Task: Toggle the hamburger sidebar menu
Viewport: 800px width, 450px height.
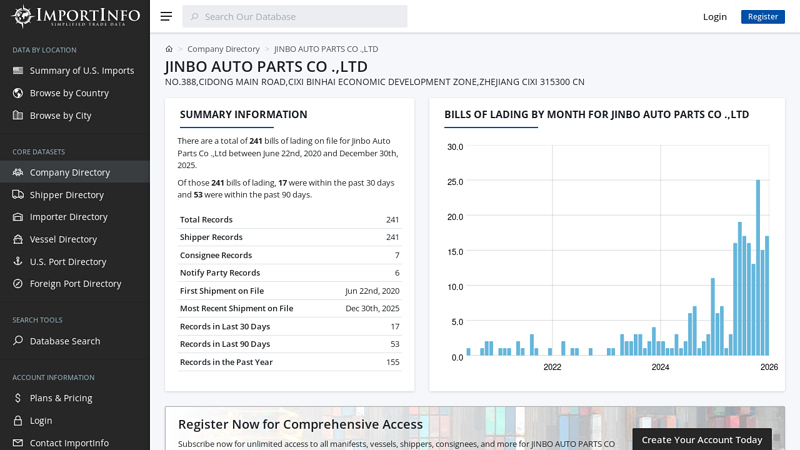Action: (166, 16)
